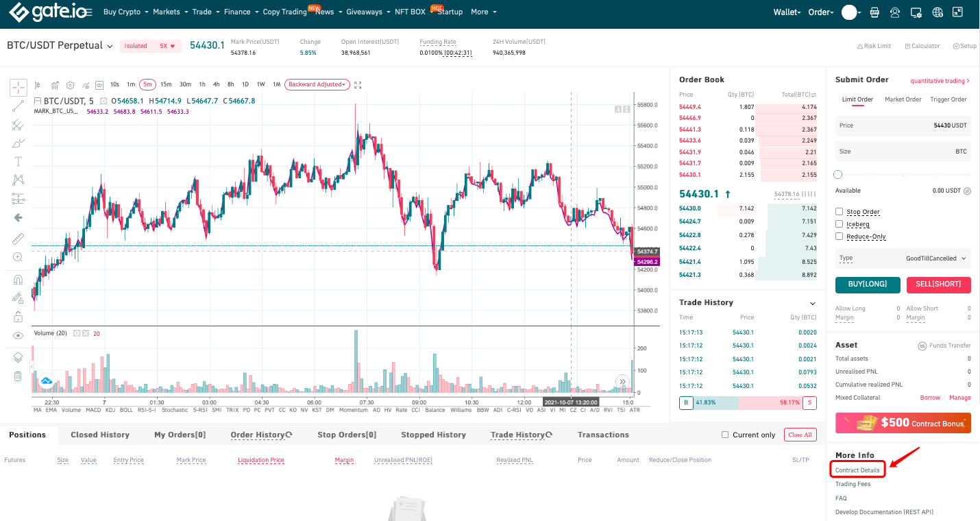Open chart settings gear in top toolbar
Image resolution: width=980 pixels, height=521 pixels.
[x=70, y=85]
